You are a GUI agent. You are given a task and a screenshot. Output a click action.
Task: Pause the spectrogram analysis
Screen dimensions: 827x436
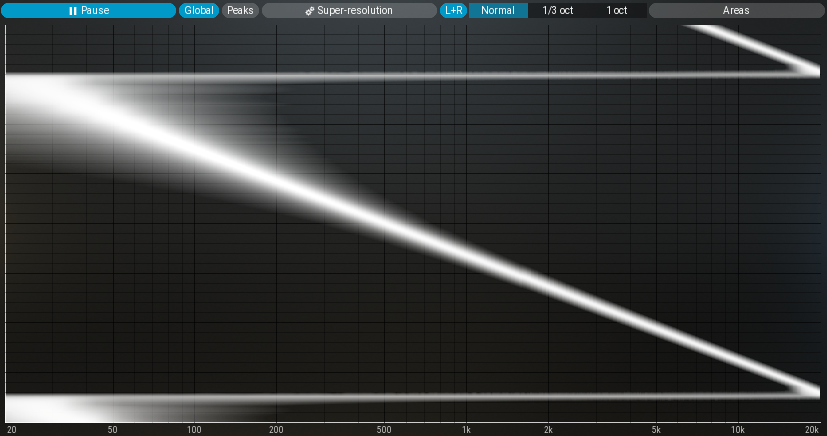coord(88,11)
